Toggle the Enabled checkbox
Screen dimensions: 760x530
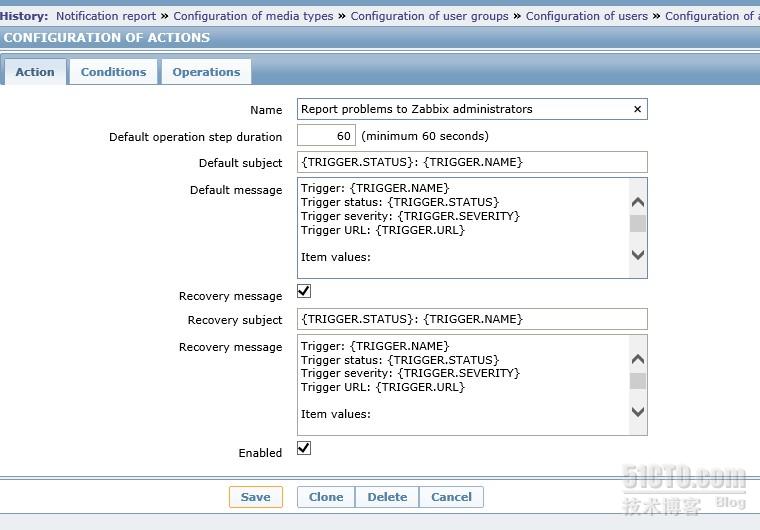point(304,448)
